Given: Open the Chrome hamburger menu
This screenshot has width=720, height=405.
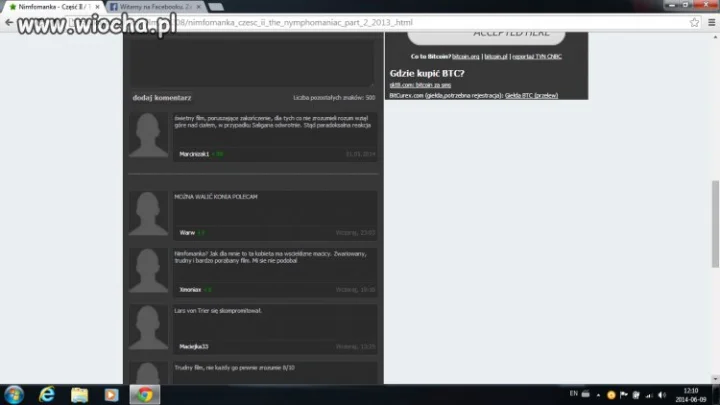Looking at the screenshot, I should click(711, 22).
